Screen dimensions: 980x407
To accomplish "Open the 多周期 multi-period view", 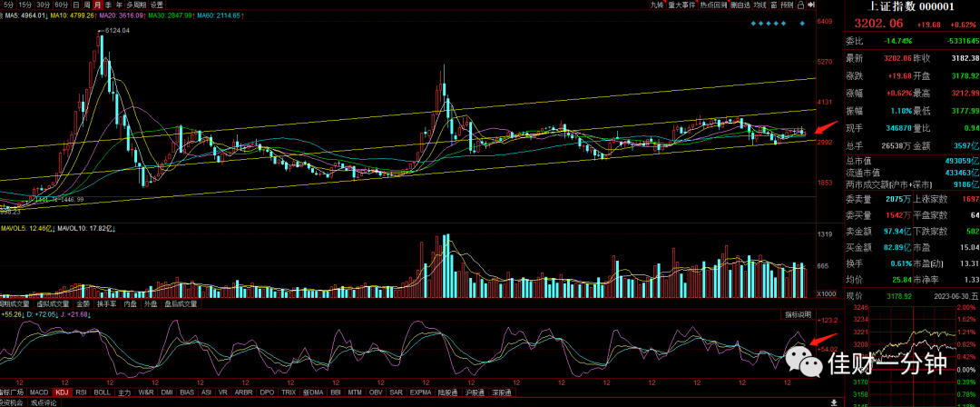I will click(135, 5).
